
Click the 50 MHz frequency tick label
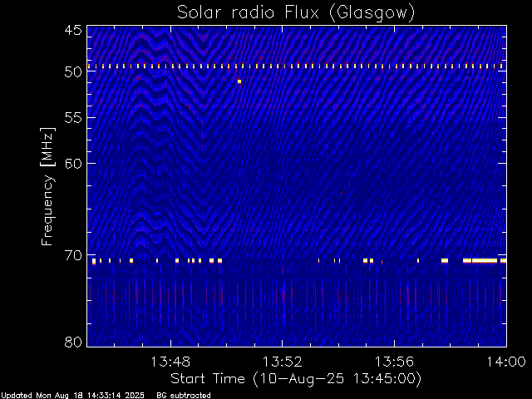click(73, 72)
